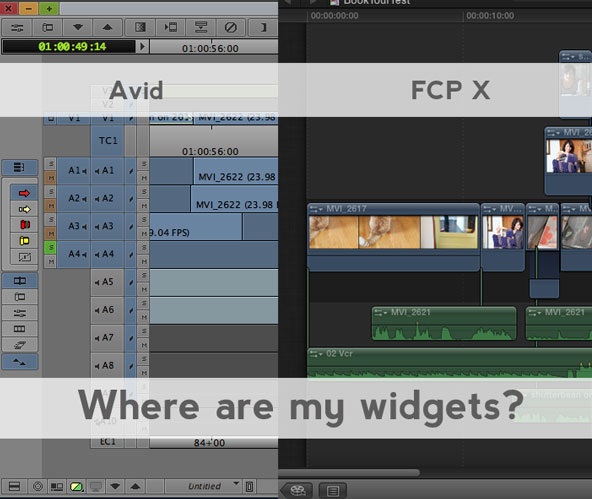Select the record A7 track selector

(108, 338)
